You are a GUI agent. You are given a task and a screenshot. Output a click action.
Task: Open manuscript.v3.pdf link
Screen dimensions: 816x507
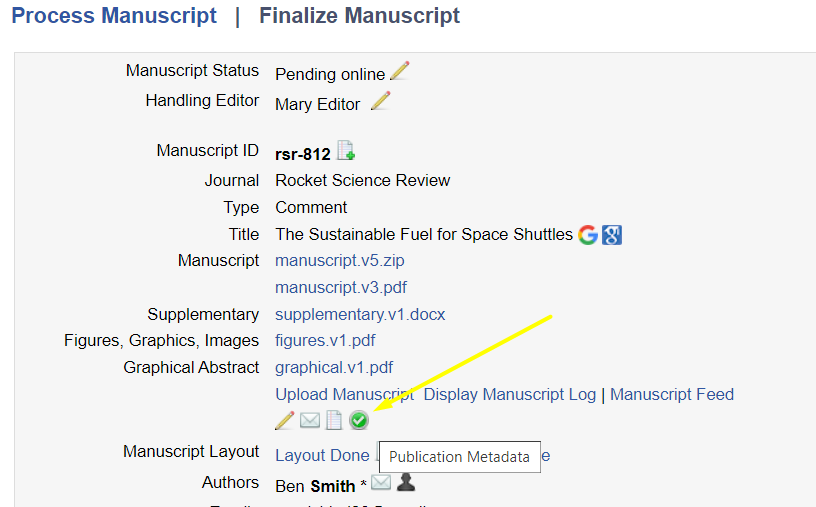340,288
